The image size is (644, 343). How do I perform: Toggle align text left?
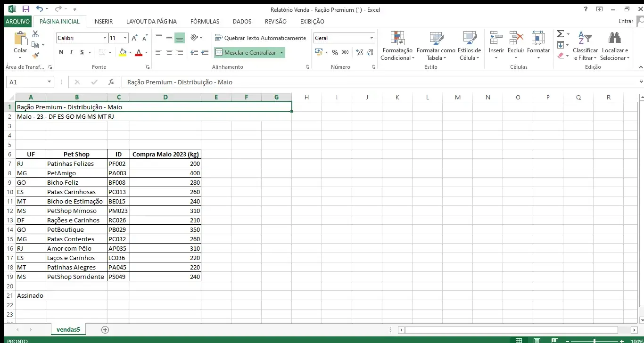tap(159, 52)
